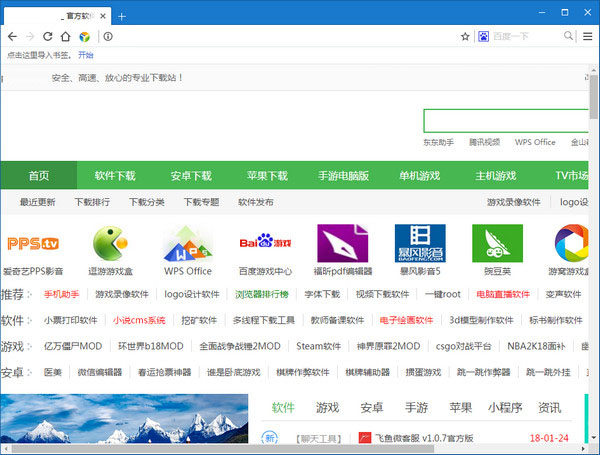Click the Baidu paw search engine icon

click(x=484, y=36)
